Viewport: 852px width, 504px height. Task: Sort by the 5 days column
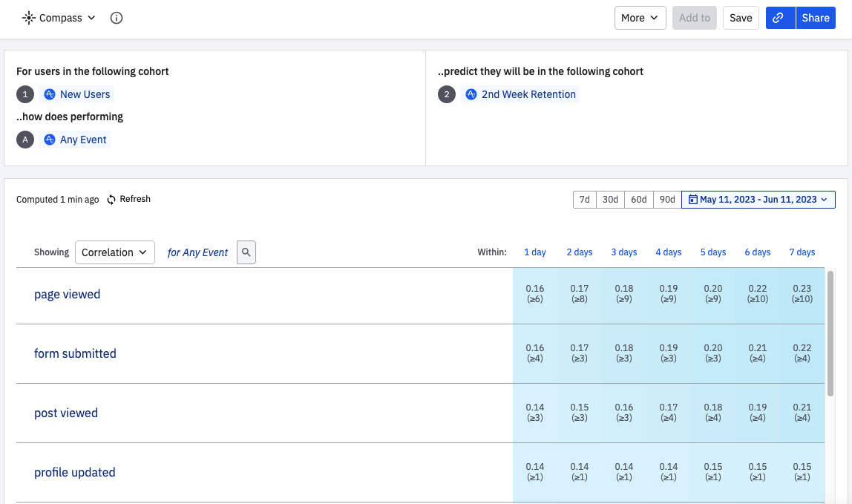point(713,252)
